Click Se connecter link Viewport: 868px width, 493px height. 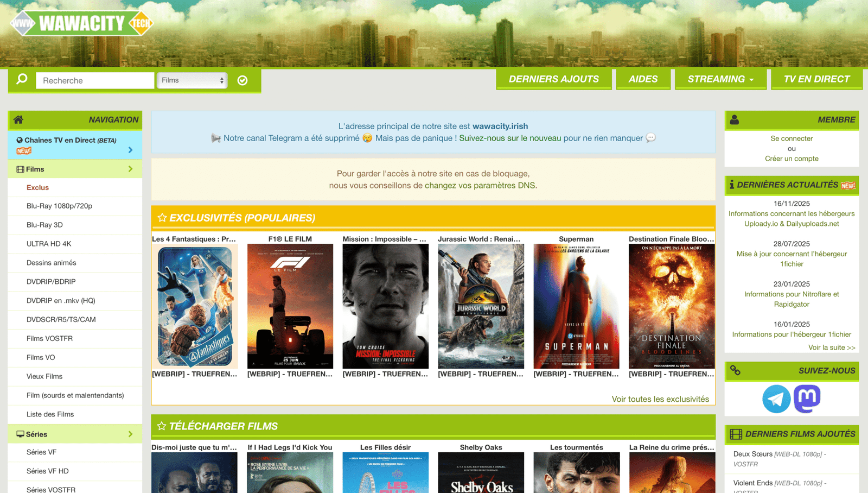792,138
